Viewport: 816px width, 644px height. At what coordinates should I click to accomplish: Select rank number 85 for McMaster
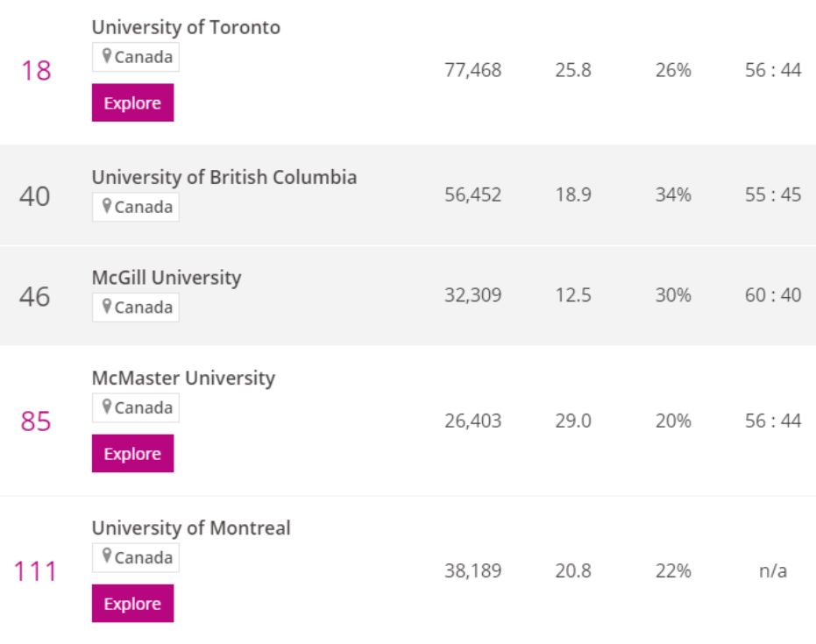(x=36, y=421)
